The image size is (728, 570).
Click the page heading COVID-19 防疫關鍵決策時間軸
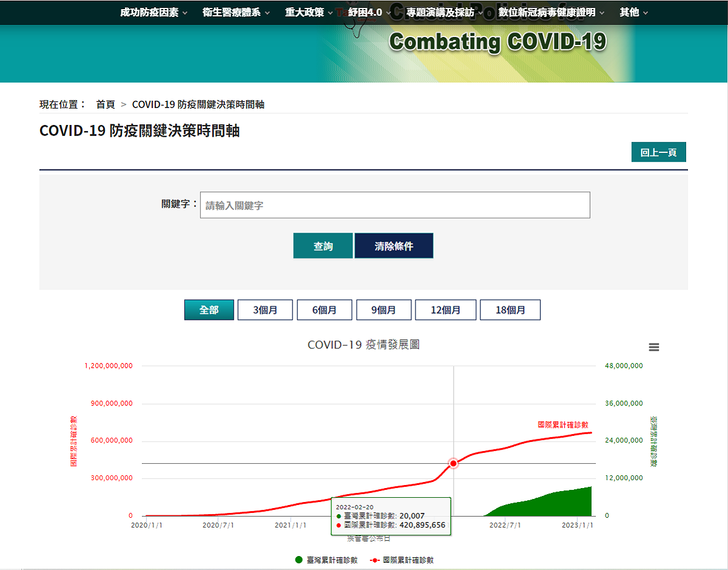tap(140, 131)
